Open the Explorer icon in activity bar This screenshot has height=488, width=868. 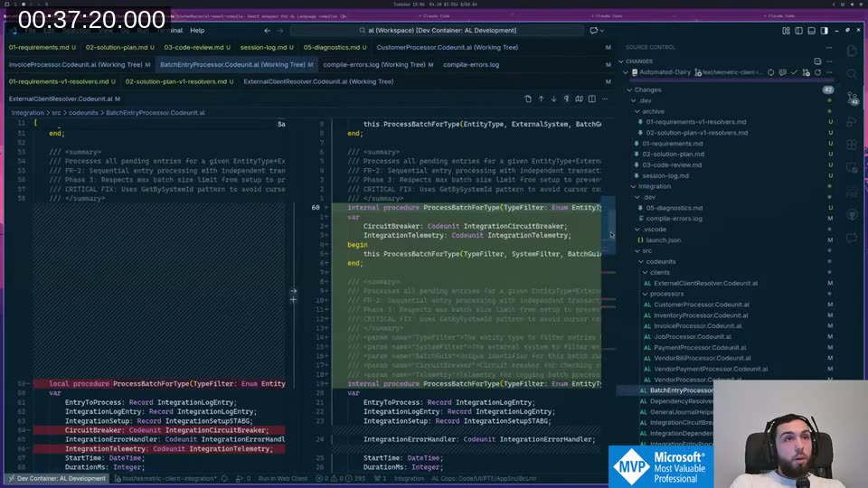(x=853, y=51)
